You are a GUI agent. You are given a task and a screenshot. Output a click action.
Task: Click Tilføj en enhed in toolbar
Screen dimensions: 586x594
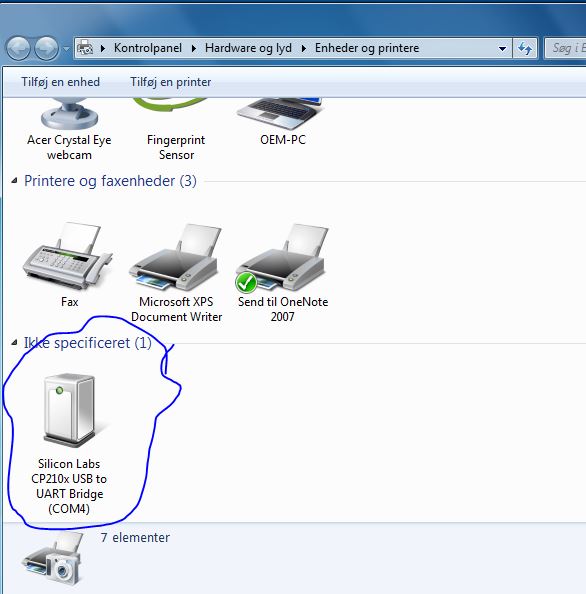click(x=61, y=82)
